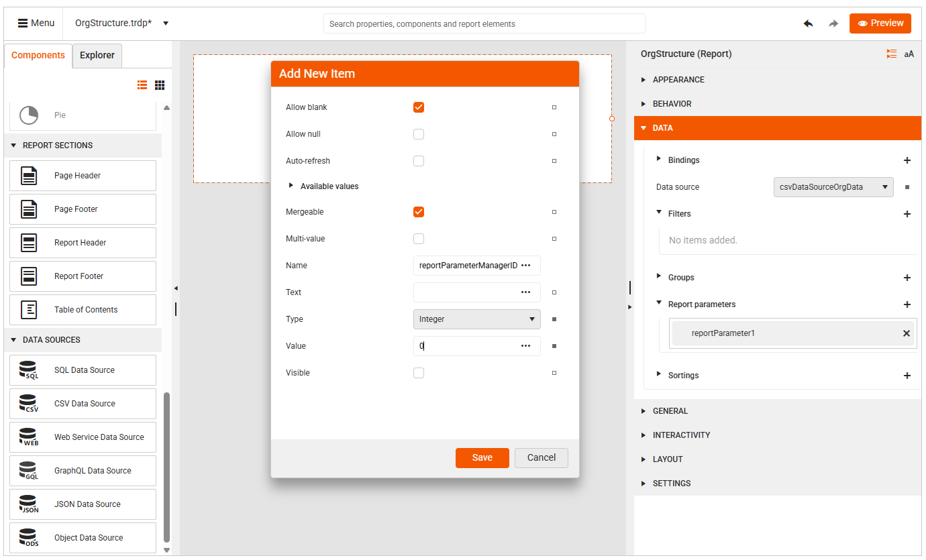Click the undo arrow in the toolbar

808,23
